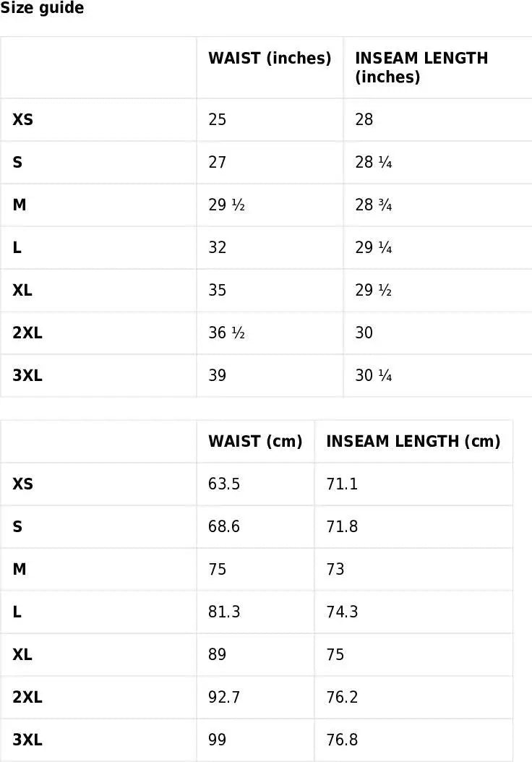Viewport: 532px width, 762px height.
Task: Click the 30 ¼ inseam value
Action: [x=373, y=375]
